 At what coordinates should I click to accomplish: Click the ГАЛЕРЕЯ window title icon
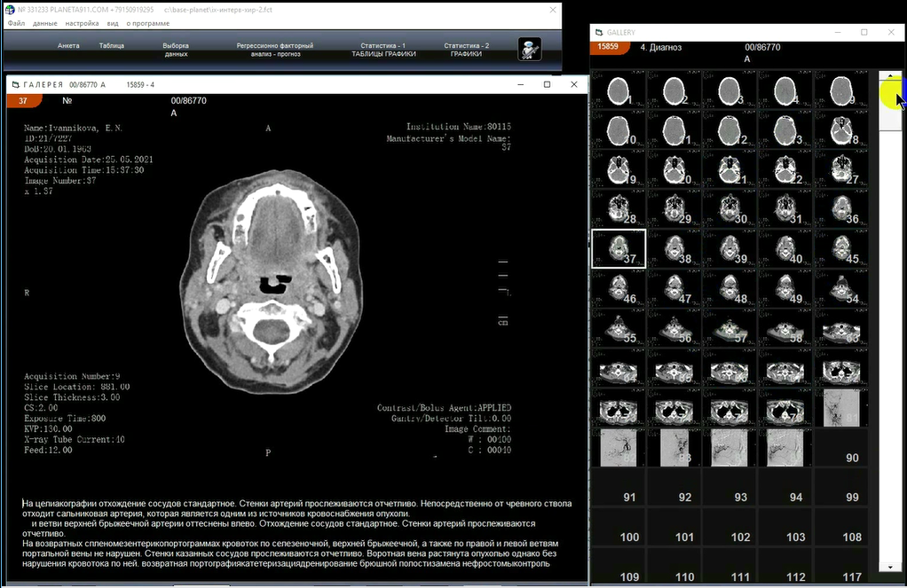[14, 84]
